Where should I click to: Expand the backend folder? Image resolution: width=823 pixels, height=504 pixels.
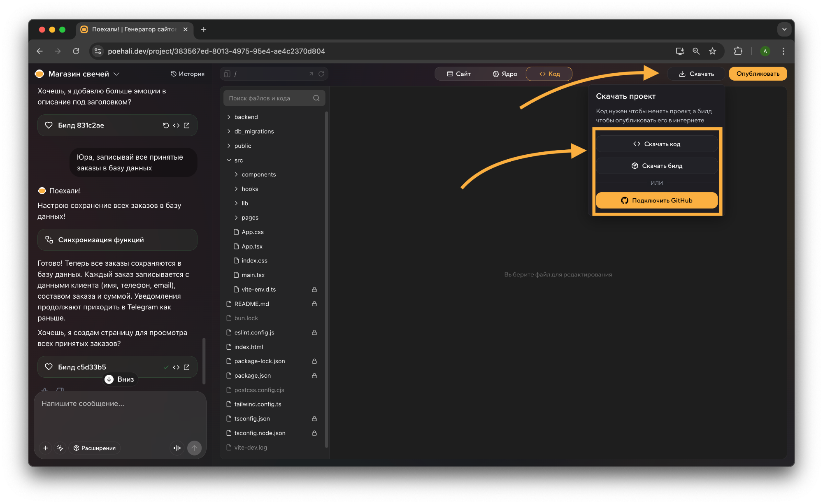(246, 117)
